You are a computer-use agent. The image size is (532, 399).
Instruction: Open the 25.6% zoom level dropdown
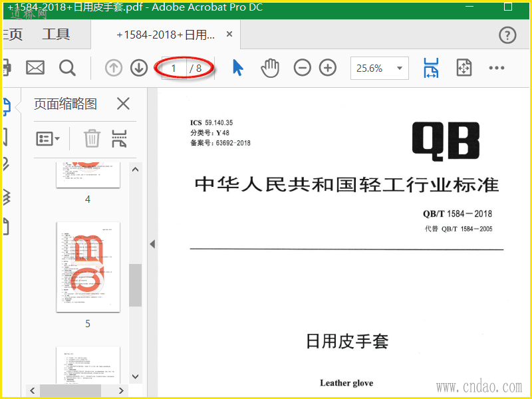379,68
